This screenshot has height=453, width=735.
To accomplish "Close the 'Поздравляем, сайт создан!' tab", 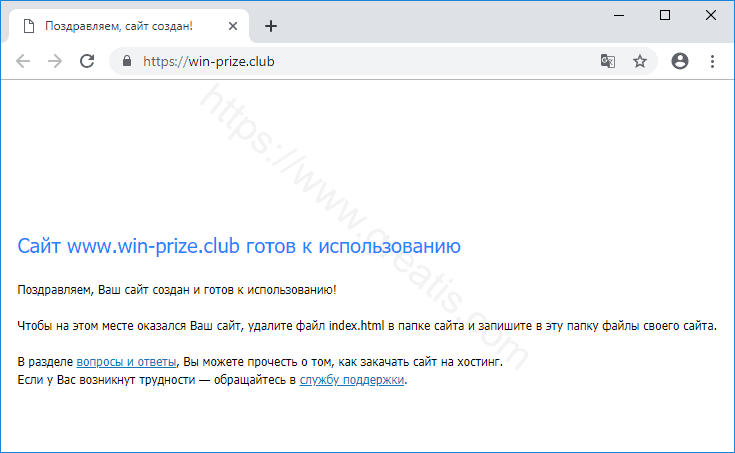I will 232,26.
